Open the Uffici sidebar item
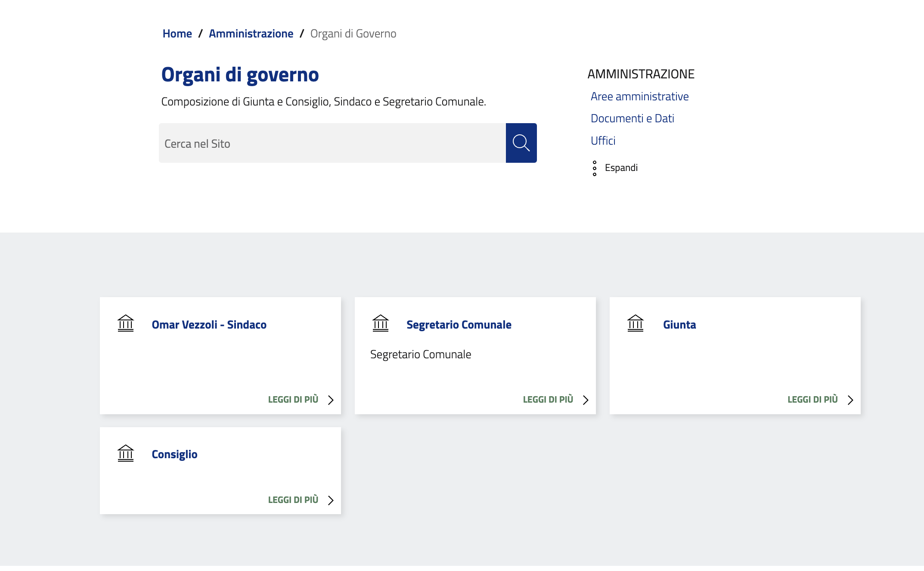The image size is (924, 571). [x=603, y=141]
